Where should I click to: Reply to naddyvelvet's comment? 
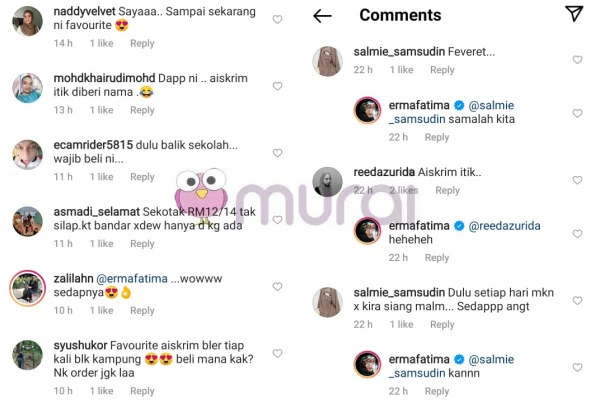click(142, 43)
